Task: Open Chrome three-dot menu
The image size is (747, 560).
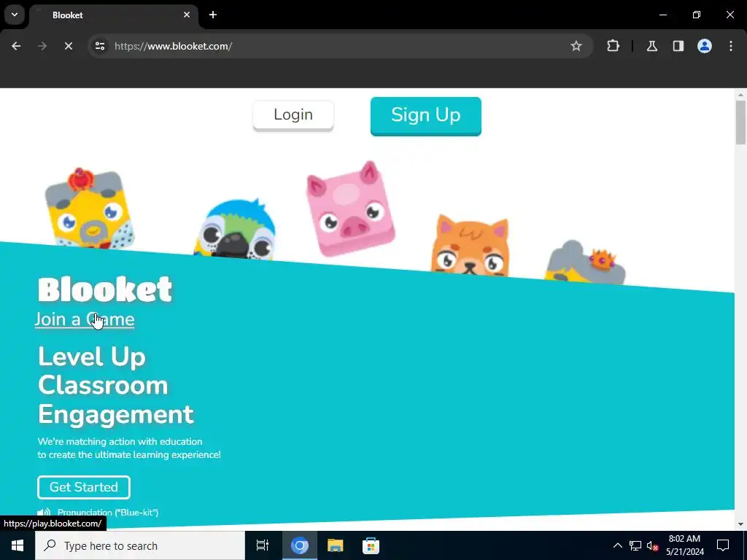Action: 731,46
